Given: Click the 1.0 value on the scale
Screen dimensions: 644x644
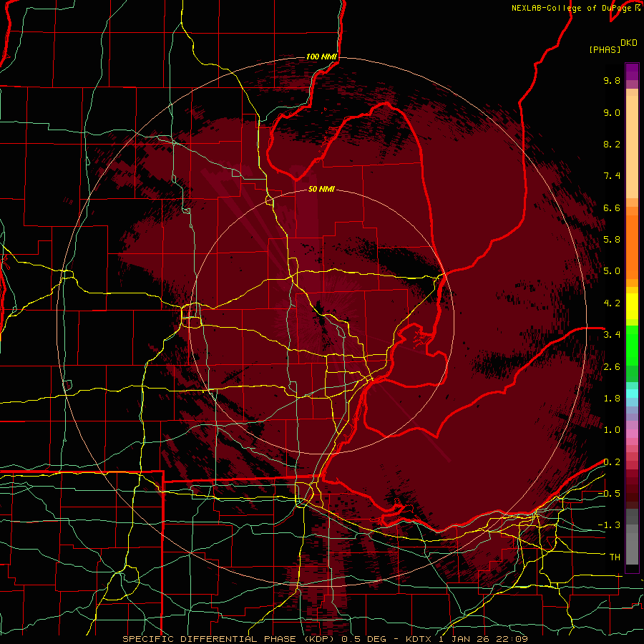Looking at the screenshot, I should click(612, 430).
